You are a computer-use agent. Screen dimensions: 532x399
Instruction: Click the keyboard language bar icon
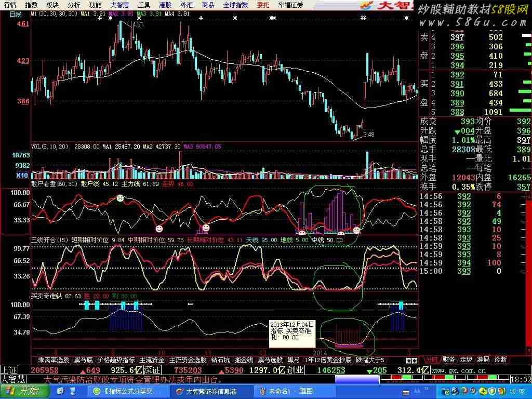point(406,392)
